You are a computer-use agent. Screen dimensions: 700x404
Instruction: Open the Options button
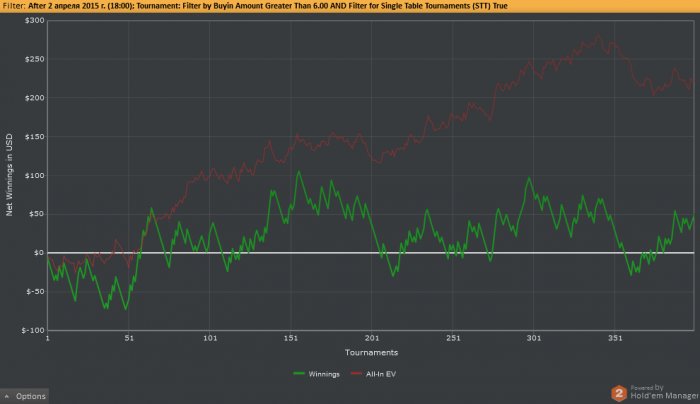click(25, 396)
